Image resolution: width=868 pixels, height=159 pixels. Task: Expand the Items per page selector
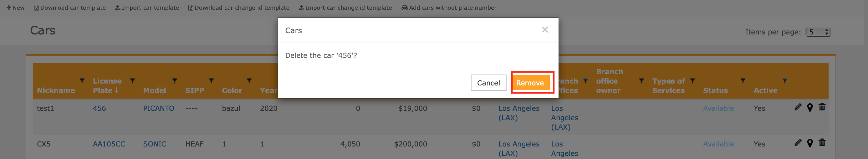(x=818, y=32)
